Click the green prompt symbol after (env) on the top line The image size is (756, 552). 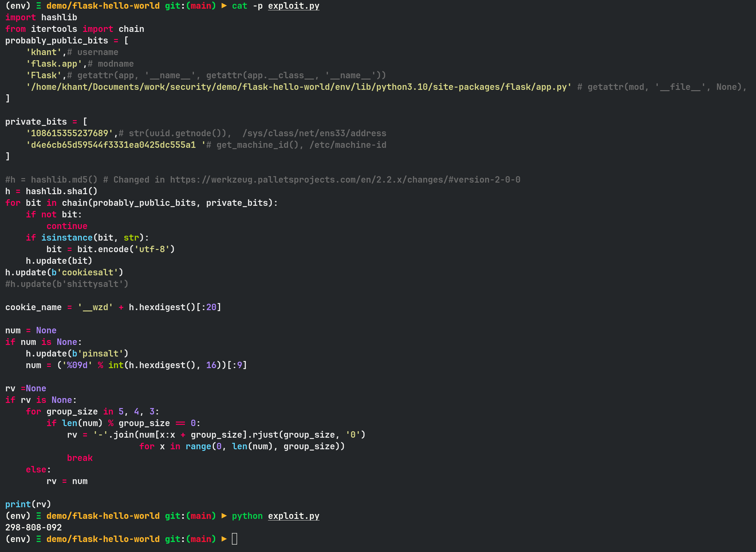[x=39, y=6]
